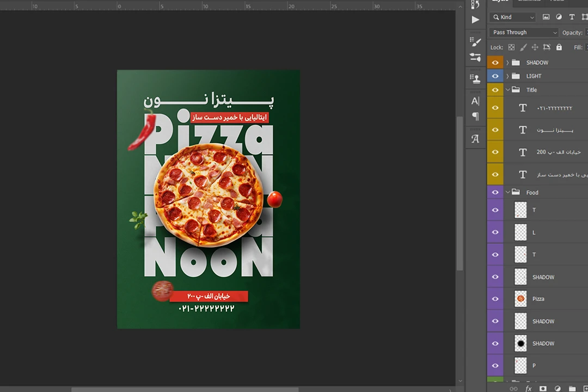Select the Food group name
The width and height of the screenshot is (588, 392).
pyautogui.click(x=532, y=192)
